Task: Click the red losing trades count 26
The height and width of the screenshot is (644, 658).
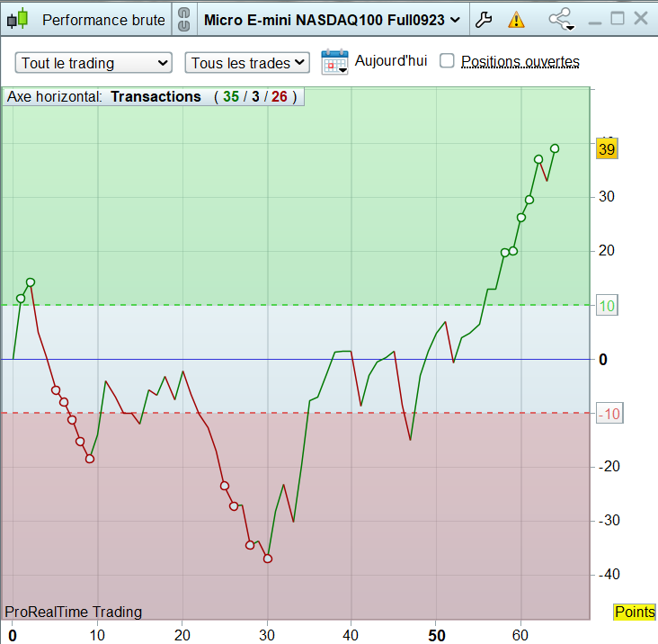Action: click(279, 96)
